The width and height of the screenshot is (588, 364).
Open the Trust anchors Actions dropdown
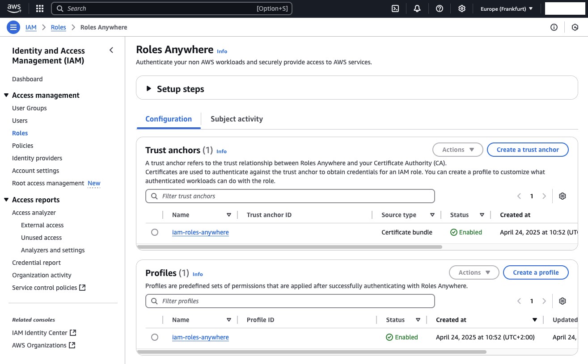pyautogui.click(x=457, y=150)
